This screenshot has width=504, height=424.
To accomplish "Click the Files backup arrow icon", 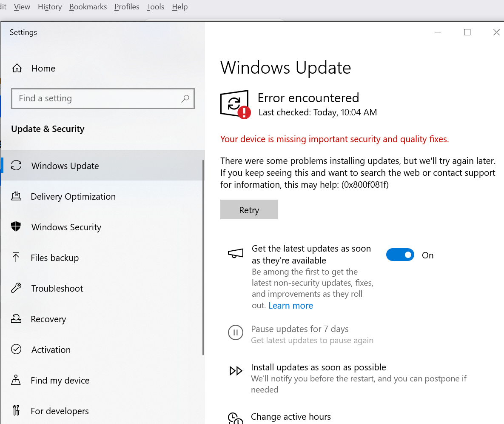I will click(16, 257).
